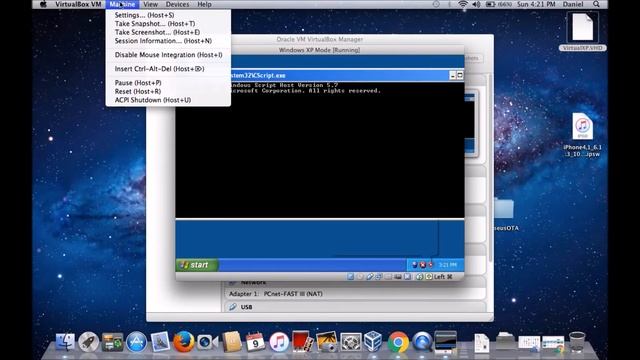640x360 pixels.
Task: Select ACPI Shutdown menu entry
Action: (x=168, y=100)
